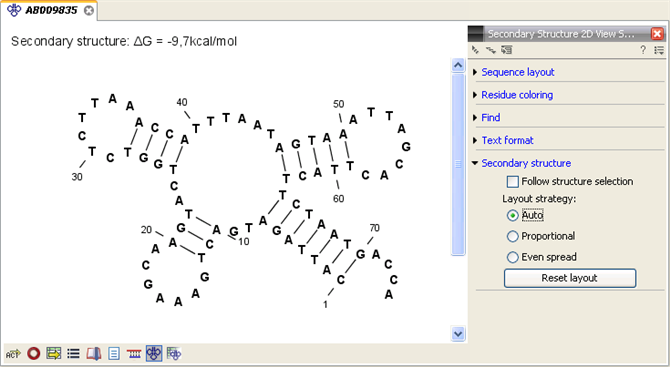Open the secondary structure table view icon
Screen dimensions: 670x367
point(174,354)
